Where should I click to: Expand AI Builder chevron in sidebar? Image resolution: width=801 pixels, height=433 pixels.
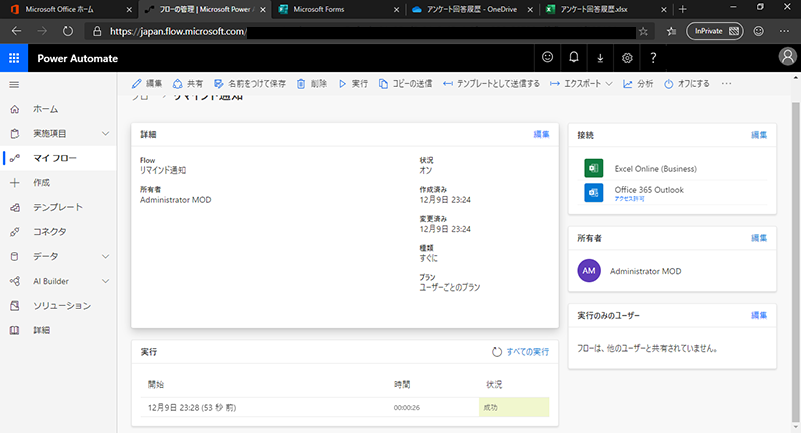[105, 281]
